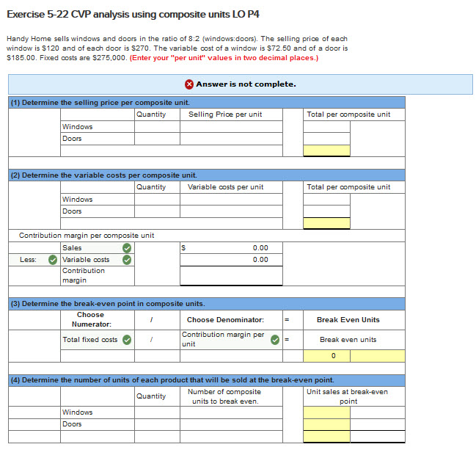
Task: Click the Doors selling price per unit field
Action: click(231, 139)
